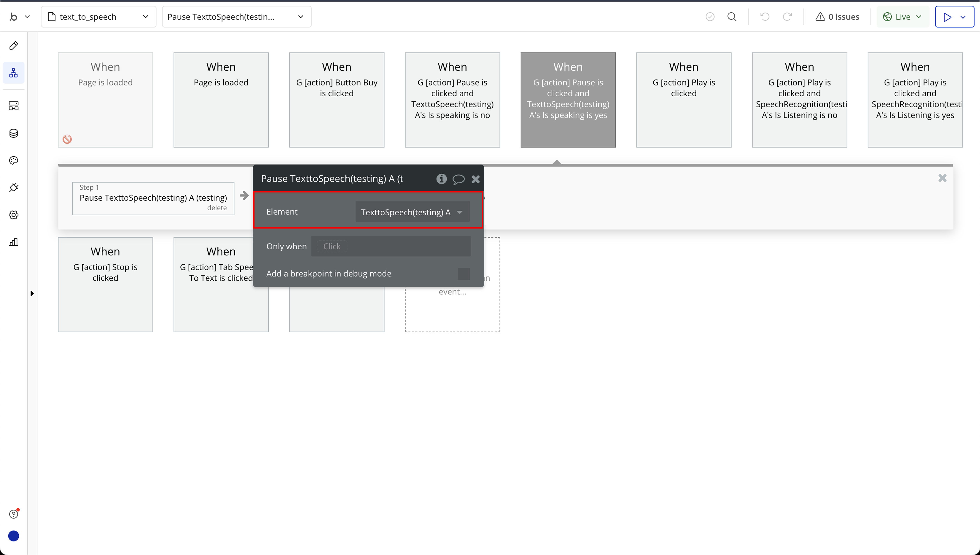Image resolution: width=980 pixels, height=555 pixels.
Task: Open the action comment bubble icon
Action: (458, 179)
